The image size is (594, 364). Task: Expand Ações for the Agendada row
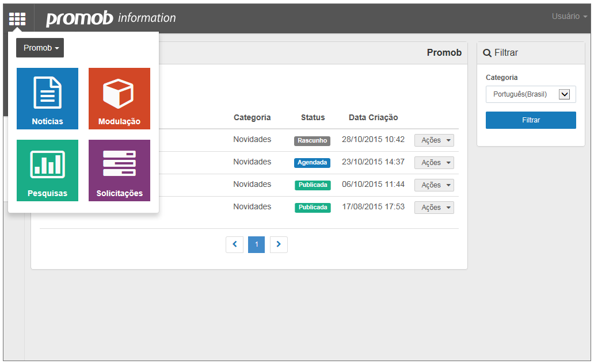pyautogui.click(x=434, y=163)
